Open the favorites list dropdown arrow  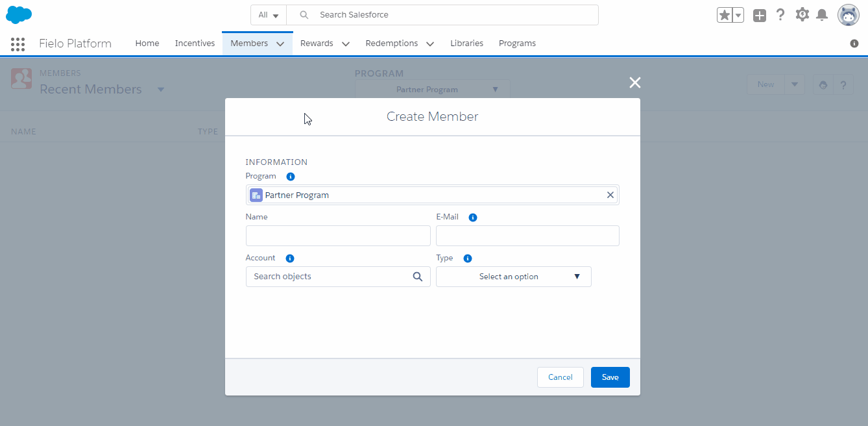(738, 15)
